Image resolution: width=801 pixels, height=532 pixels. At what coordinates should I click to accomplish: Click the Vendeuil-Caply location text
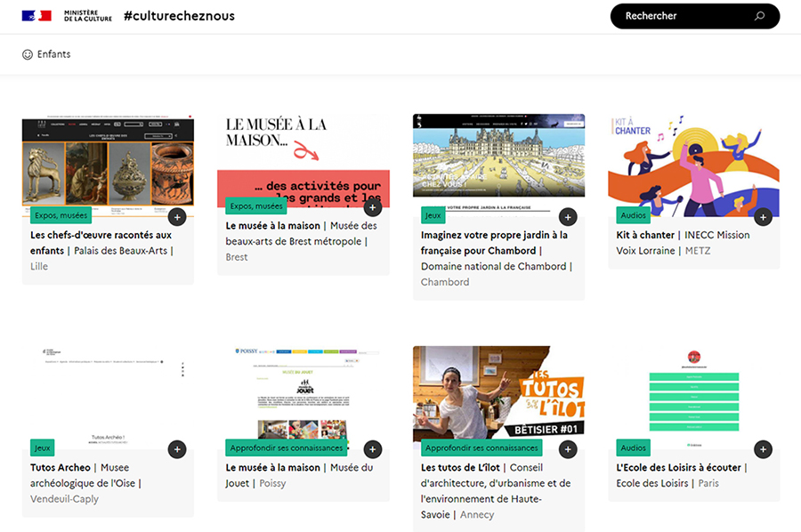[64, 499]
